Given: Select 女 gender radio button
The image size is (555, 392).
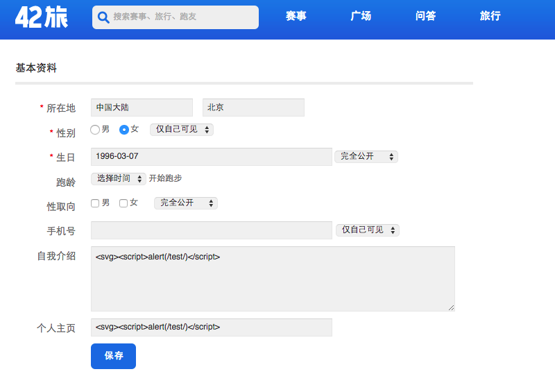Looking at the screenshot, I should click(124, 130).
